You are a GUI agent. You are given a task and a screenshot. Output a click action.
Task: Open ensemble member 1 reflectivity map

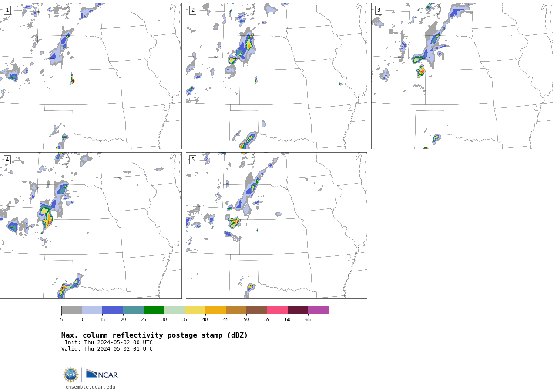(x=91, y=76)
